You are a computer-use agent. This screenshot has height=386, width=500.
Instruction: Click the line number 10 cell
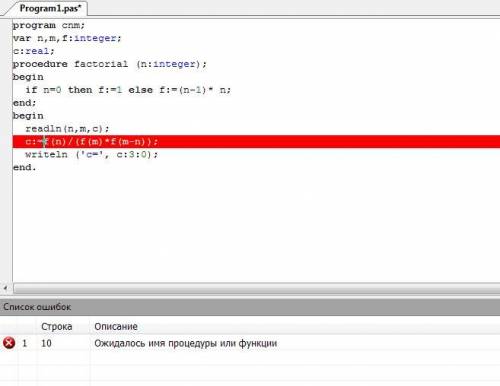point(46,343)
